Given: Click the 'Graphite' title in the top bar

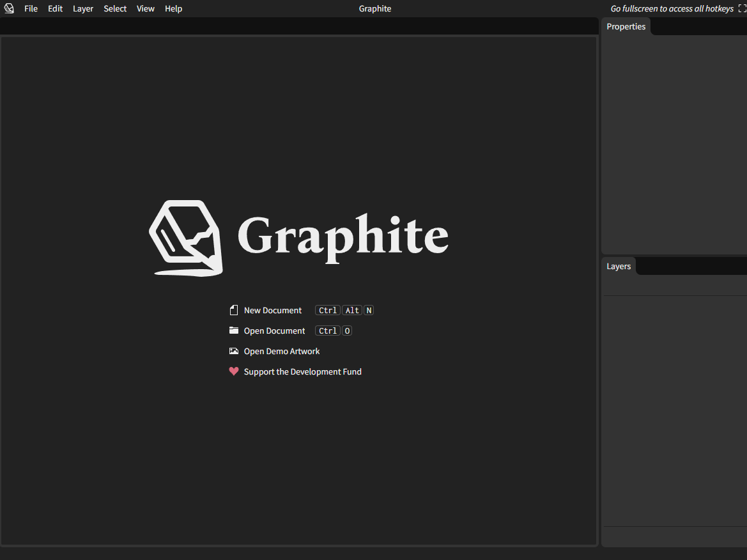Looking at the screenshot, I should pos(375,8).
